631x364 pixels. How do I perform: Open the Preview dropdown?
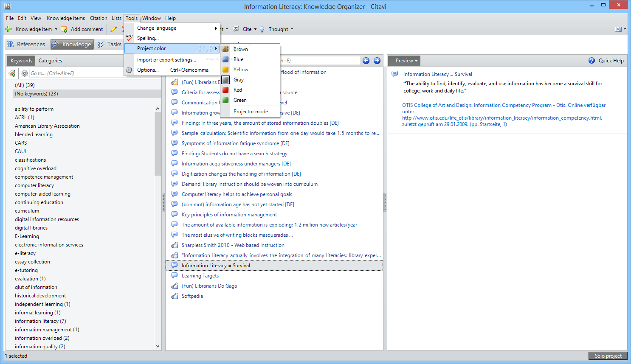coord(404,61)
